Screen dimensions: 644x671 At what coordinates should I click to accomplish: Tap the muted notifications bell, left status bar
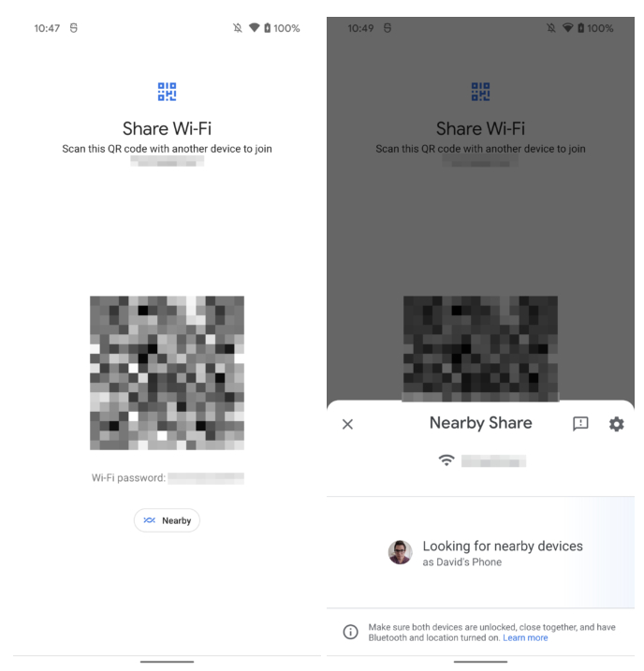pyautogui.click(x=238, y=28)
